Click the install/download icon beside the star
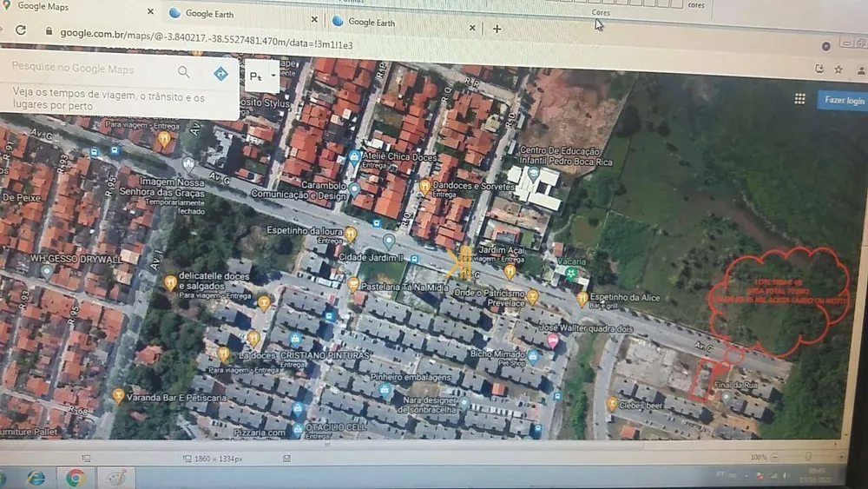 point(820,68)
